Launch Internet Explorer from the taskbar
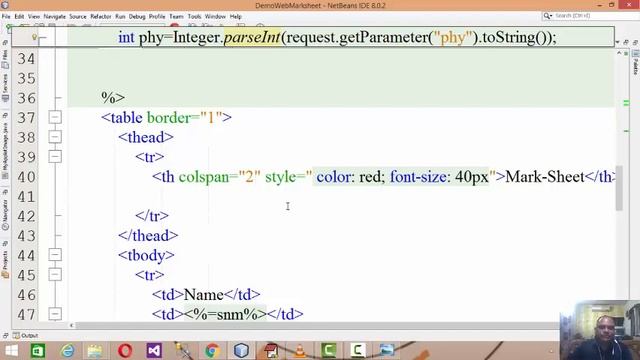The width and height of the screenshot is (640, 360). coord(67,351)
